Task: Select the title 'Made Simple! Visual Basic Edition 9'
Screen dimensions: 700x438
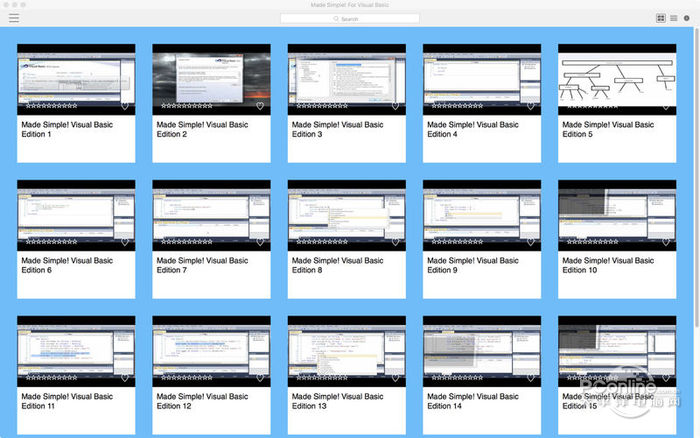Action: 473,265
